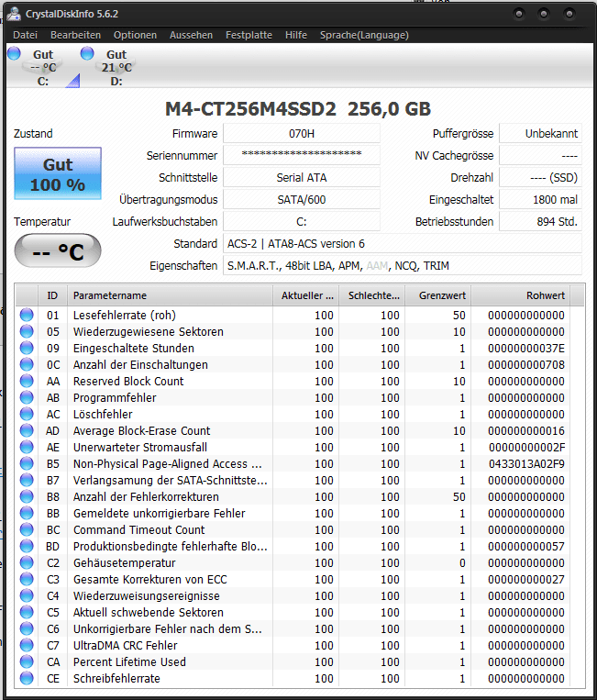Select the Percent Lifetime Used parameter name
The width and height of the screenshot is (597, 700).
(x=129, y=661)
